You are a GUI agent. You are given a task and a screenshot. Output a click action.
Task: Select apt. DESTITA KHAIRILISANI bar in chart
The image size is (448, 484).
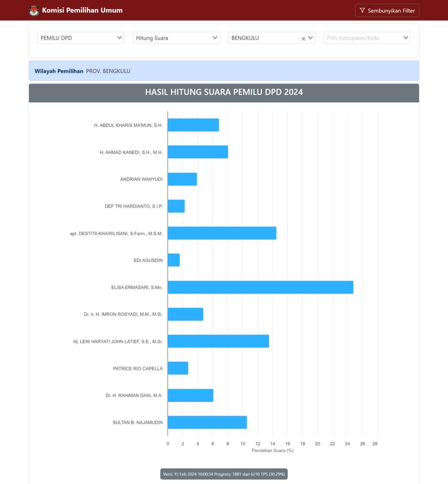[x=222, y=233]
